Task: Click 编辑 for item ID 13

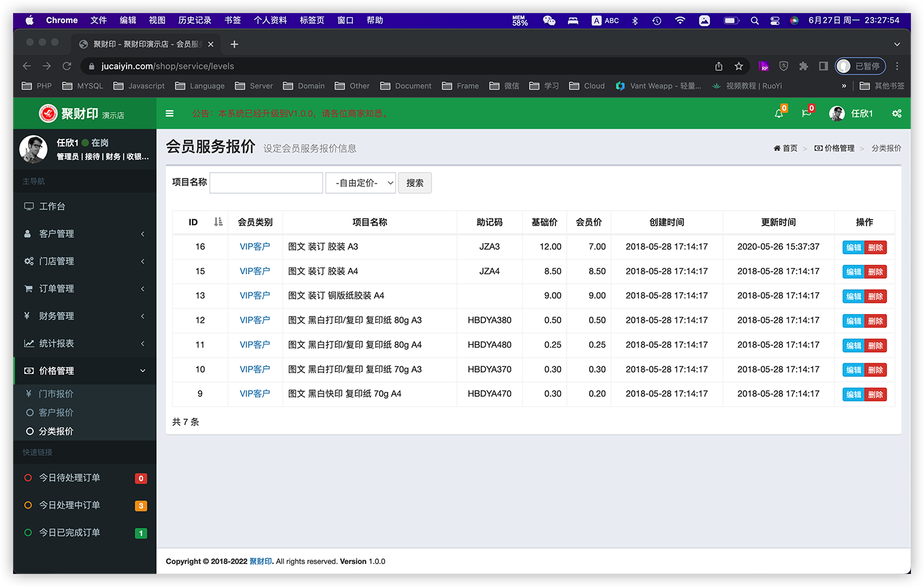Action: tap(854, 297)
